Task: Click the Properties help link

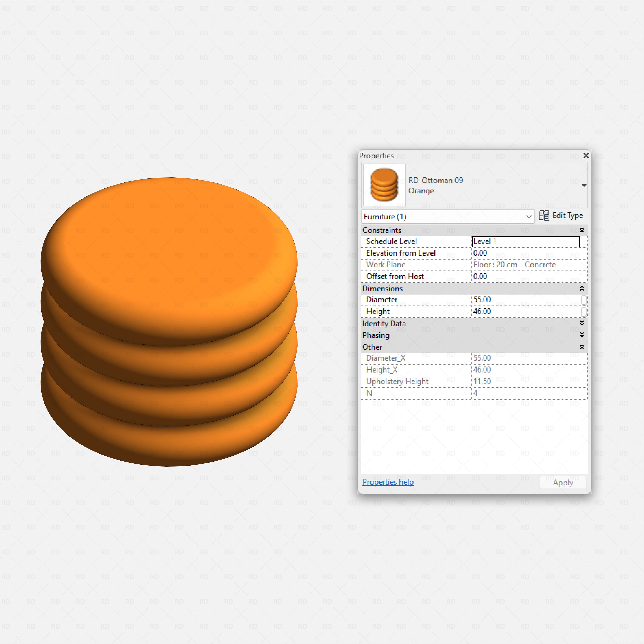Action: pyautogui.click(x=388, y=482)
